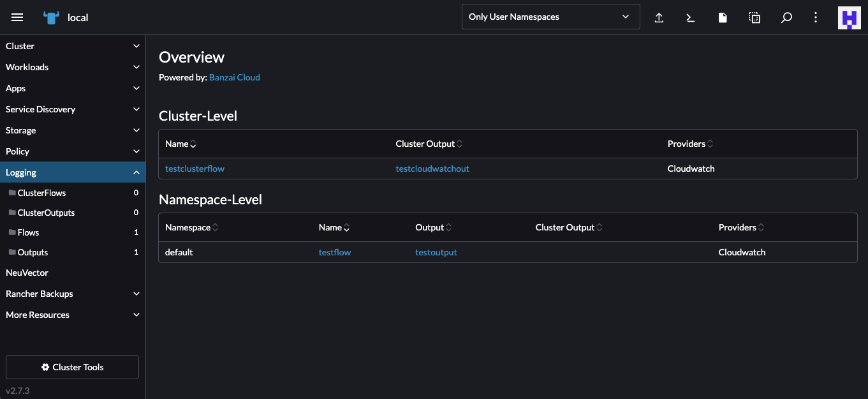Click the Outputs folder icon in sidebar
The width and height of the screenshot is (868, 399).
(x=11, y=252)
